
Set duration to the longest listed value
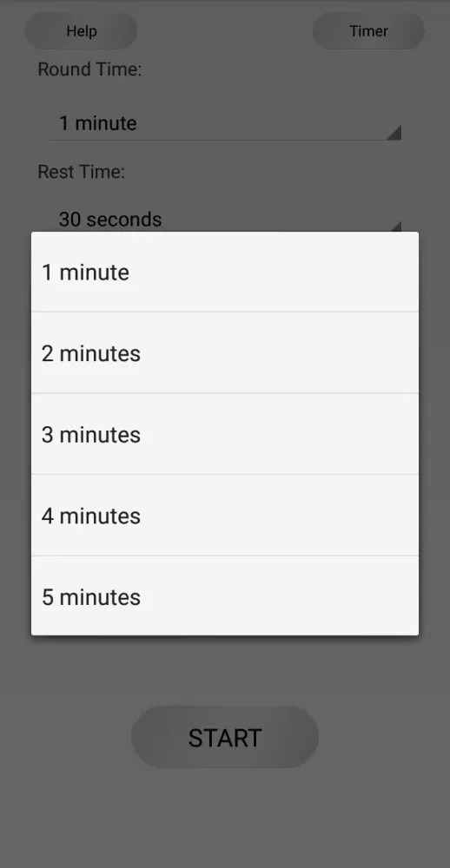[x=224, y=595]
